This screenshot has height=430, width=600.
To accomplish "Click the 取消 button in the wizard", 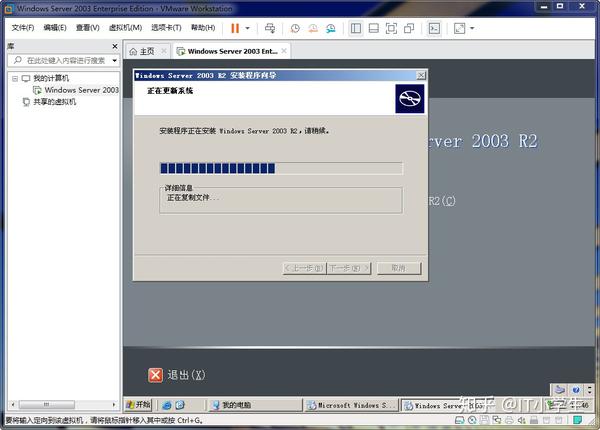I will [399, 268].
